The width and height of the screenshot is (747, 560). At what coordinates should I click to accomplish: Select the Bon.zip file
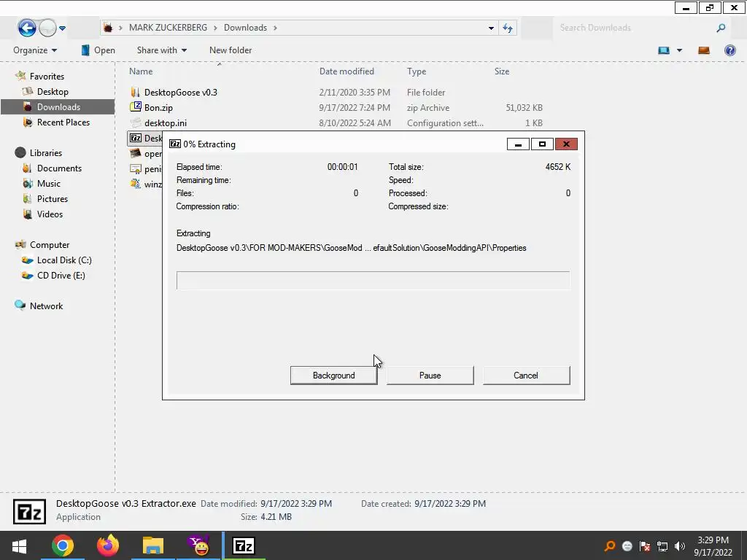[x=158, y=108]
